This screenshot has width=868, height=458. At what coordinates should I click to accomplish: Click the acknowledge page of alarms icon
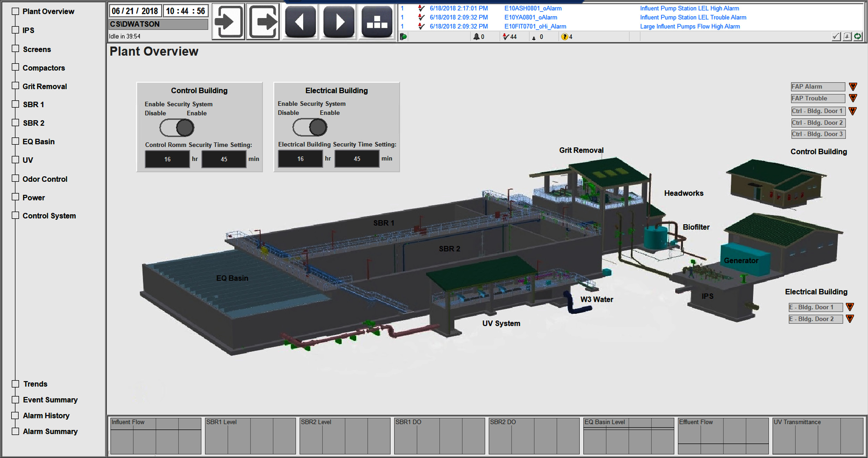[x=847, y=36]
